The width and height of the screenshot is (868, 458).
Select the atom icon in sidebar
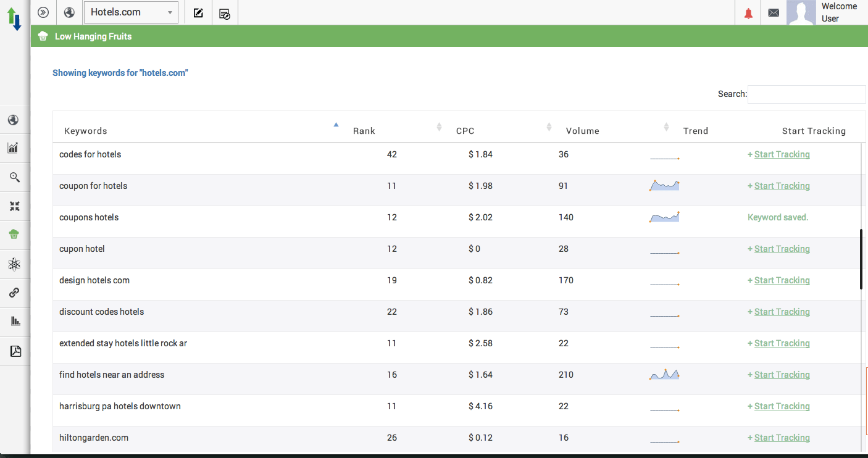pyautogui.click(x=15, y=264)
